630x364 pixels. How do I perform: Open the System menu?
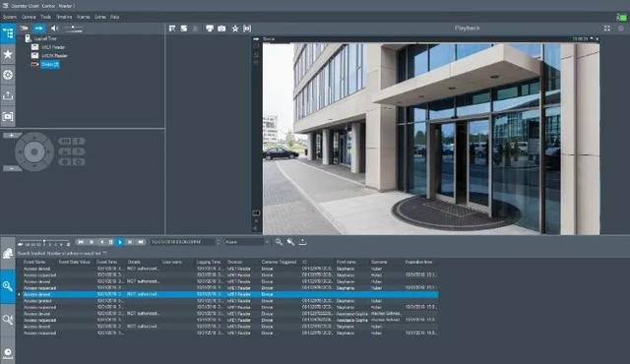click(10, 17)
